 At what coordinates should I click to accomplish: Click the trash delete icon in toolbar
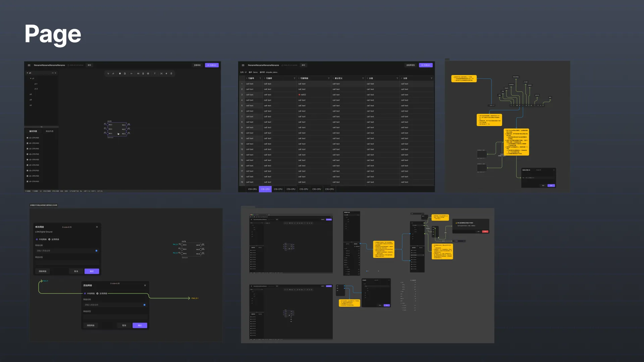[171, 73]
